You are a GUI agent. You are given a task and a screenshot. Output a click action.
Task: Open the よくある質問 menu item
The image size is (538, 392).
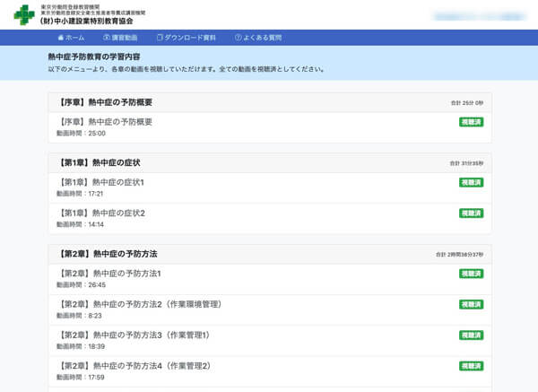[x=258, y=38]
